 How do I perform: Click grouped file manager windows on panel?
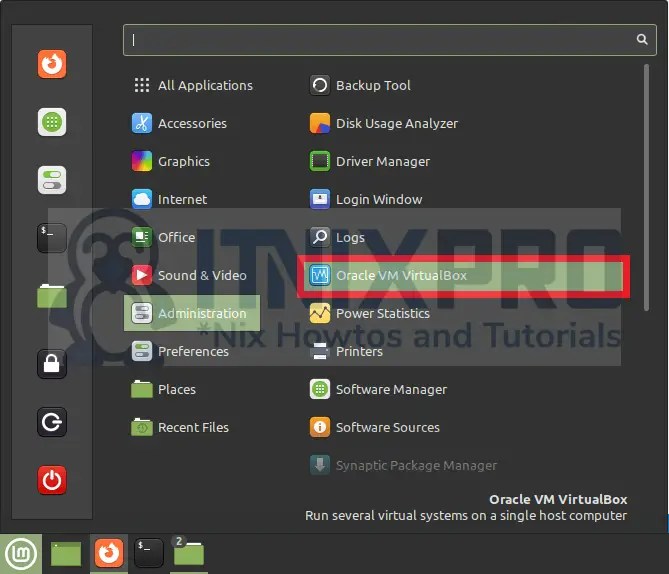(189, 554)
